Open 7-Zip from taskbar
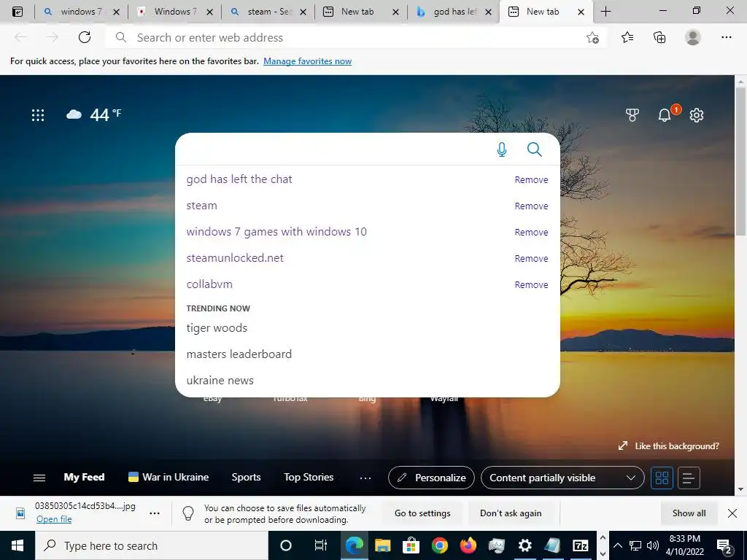Image resolution: width=747 pixels, height=560 pixels. 580,545
